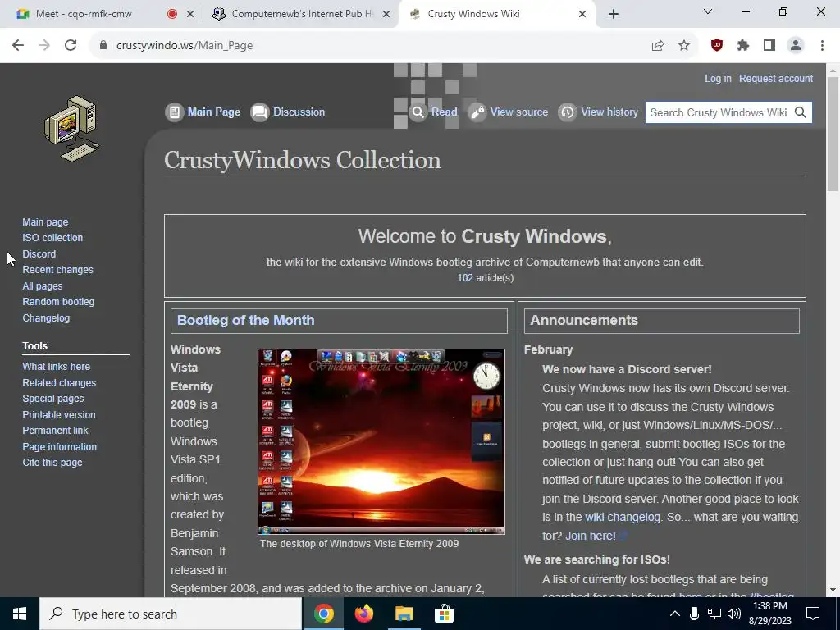Click the wiki search magnifier icon
Screen dimensions: 840x630
tap(801, 112)
